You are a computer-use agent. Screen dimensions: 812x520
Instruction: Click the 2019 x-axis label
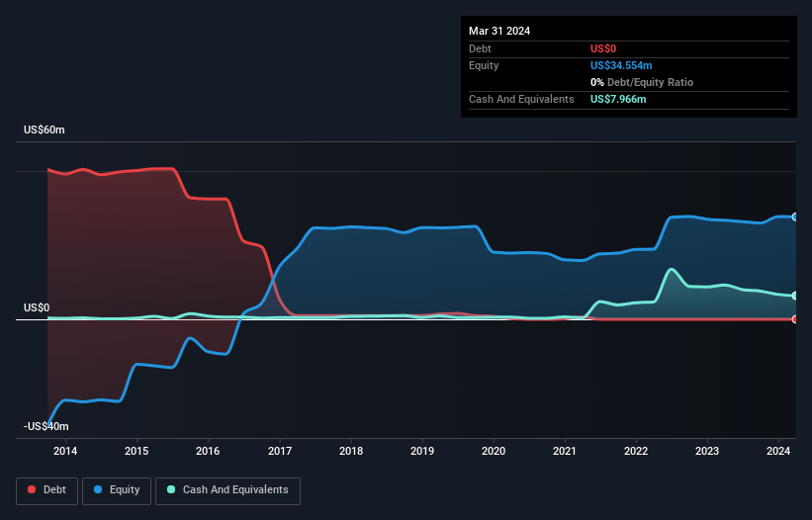[x=422, y=451]
